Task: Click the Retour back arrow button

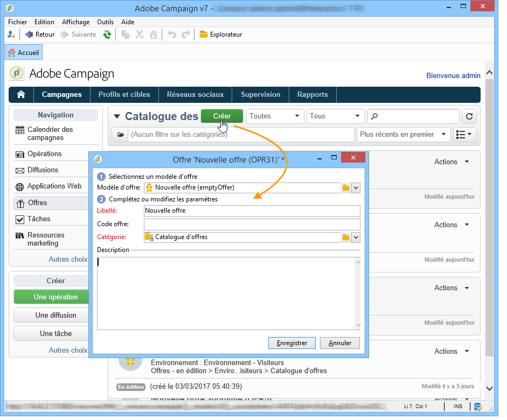Action: click(40, 34)
